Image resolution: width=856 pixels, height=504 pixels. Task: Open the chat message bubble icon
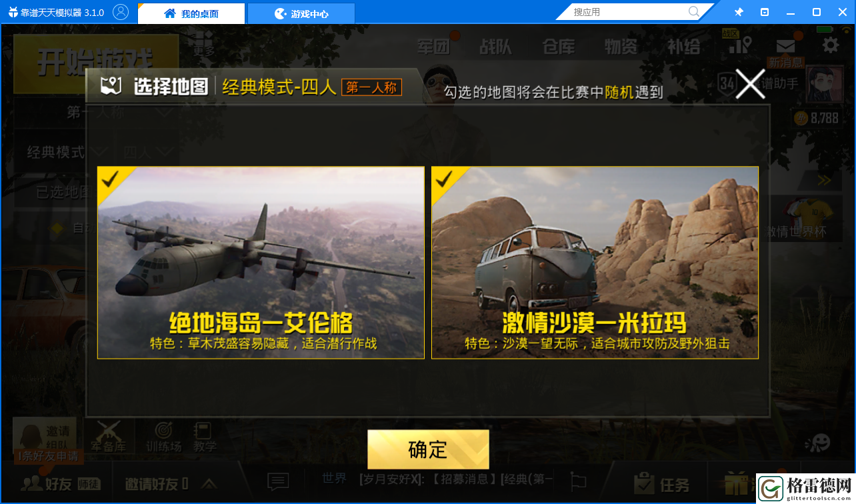[277, 481]
